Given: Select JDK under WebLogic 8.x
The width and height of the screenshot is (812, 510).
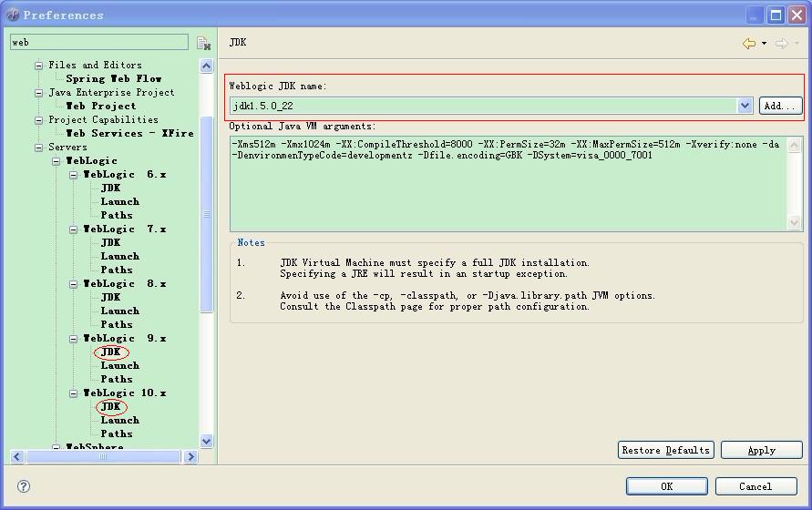Looking at the screenshot, I should point(111,297).
